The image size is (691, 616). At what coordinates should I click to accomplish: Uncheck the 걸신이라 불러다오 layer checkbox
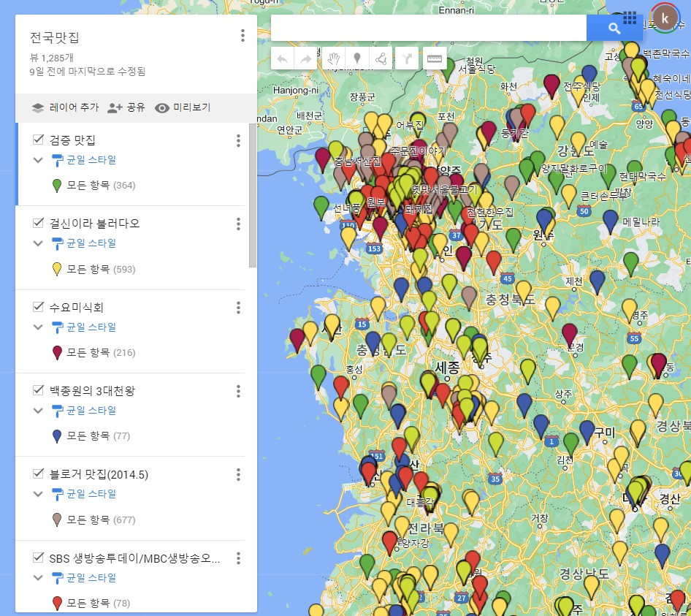pos(38,223)
